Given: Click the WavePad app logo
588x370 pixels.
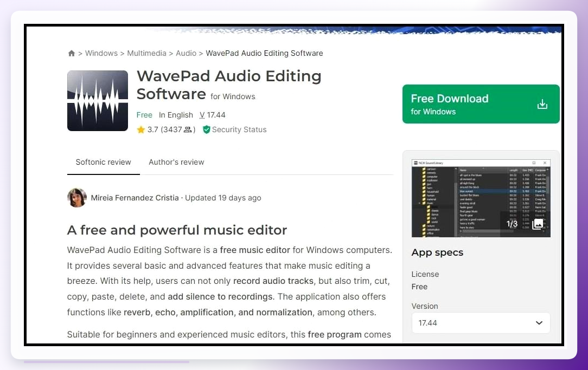Looking at the screenshot, I should [98, 101].
